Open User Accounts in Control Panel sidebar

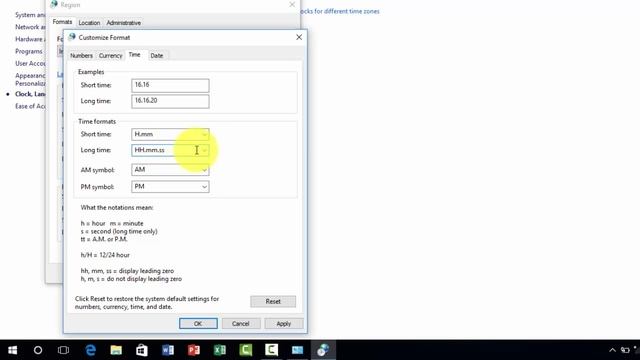point(30,64)
